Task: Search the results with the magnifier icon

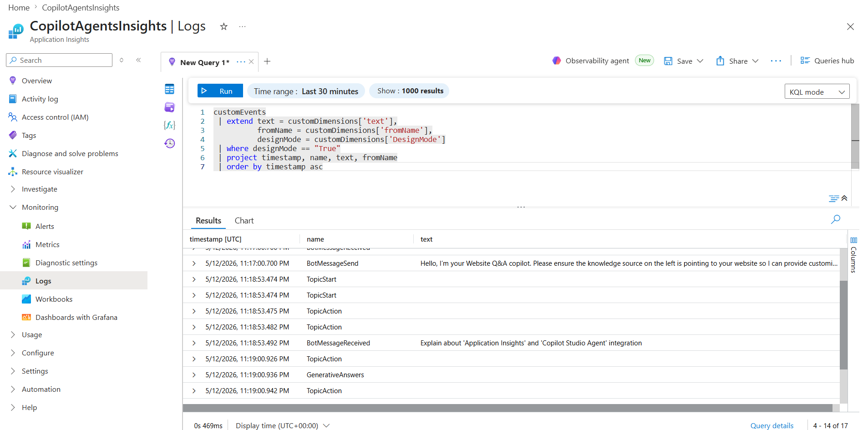Action: tap(835, 219)
